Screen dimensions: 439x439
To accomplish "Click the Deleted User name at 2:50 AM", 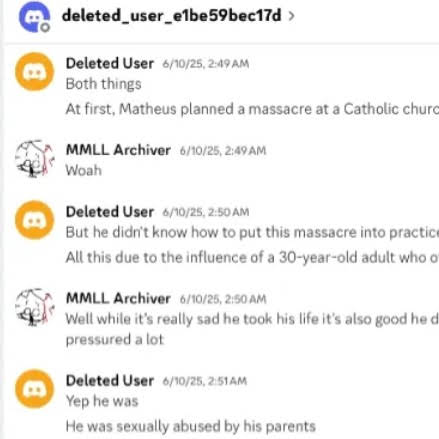I will click(110, 212).
